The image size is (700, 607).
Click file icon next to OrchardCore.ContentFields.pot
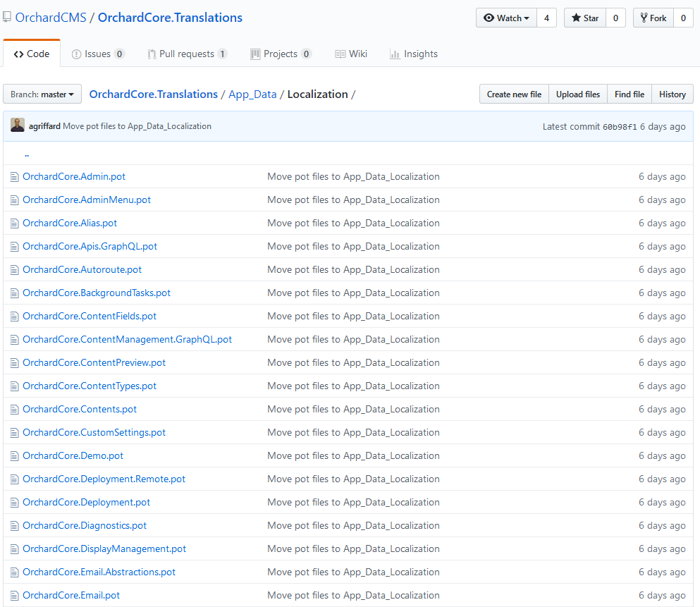(14, 317)
